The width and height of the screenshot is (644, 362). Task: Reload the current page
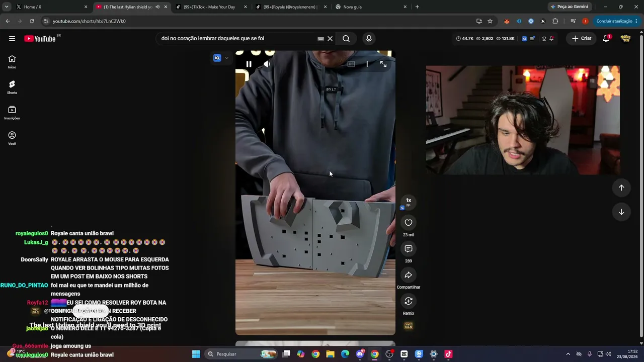pyautogui.click(x=32, y=21)
